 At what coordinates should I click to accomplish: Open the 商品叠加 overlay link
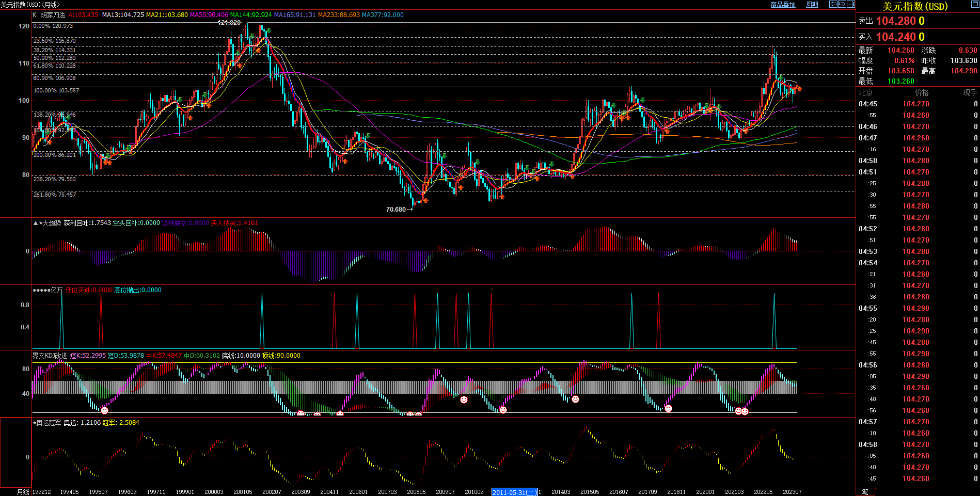[783, 5]
